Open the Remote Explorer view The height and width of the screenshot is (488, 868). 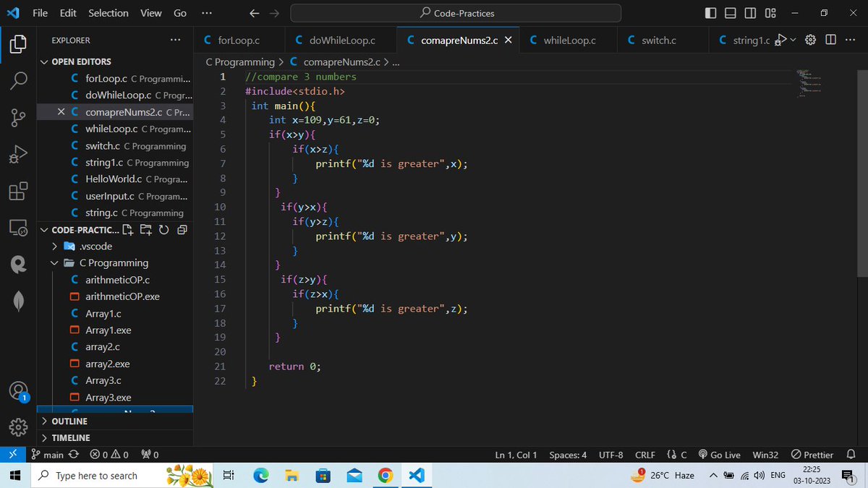[x=18, y=228]
